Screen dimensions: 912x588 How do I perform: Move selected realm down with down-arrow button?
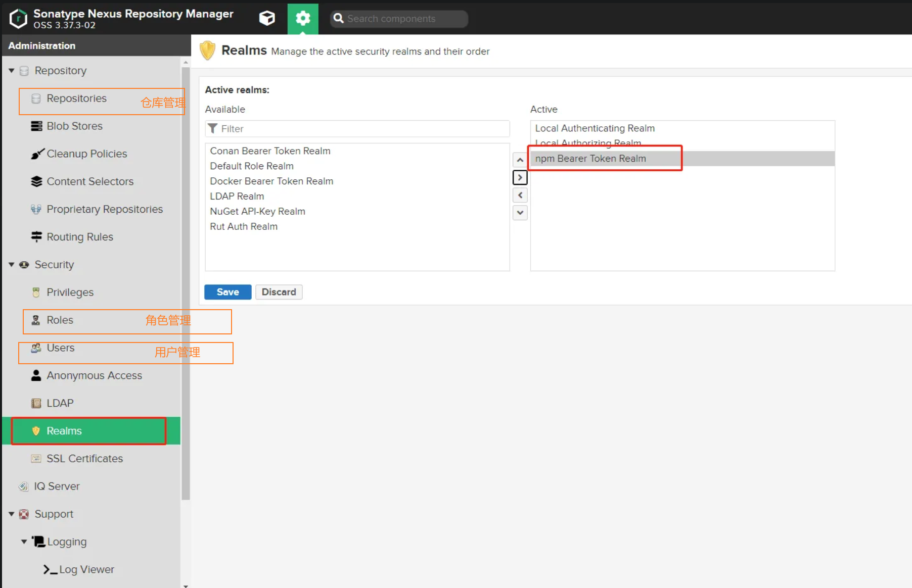click(x=520, y=213)
